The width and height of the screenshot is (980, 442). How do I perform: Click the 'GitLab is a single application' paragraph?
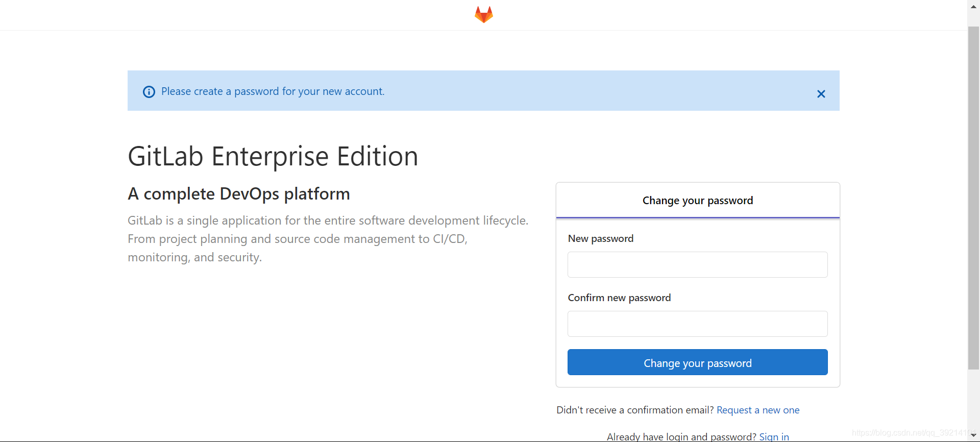click(x=328, y=239)
